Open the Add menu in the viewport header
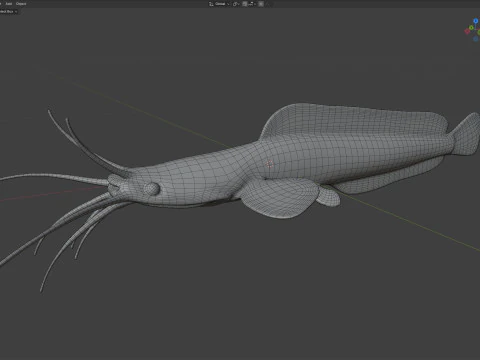This screenshot has height=360, width=480. point(9,4)
